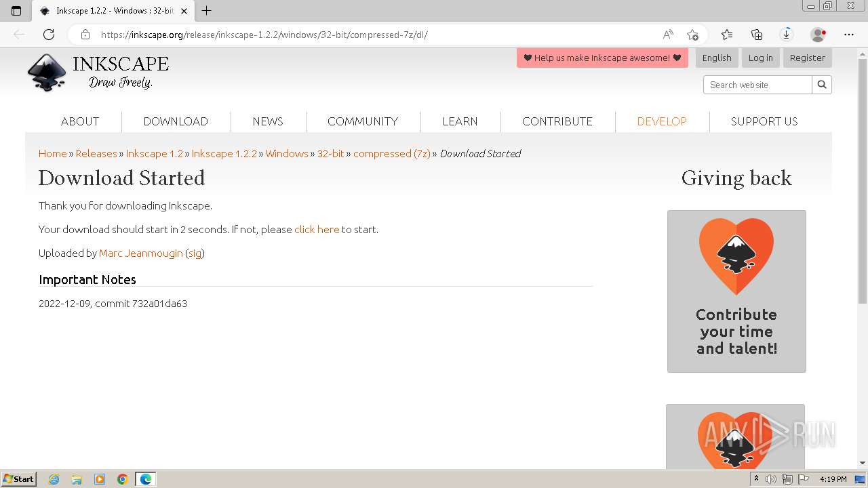This screenshot has width=868, height=488.
Task: View site information lock icon
Action: click(x=85, y=35)
